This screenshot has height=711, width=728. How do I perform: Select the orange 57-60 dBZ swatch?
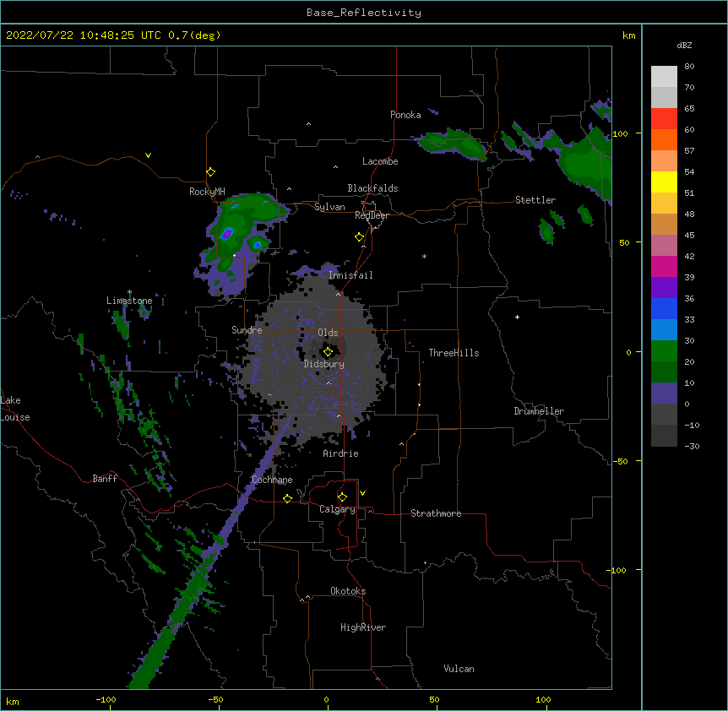coord(664,139)
